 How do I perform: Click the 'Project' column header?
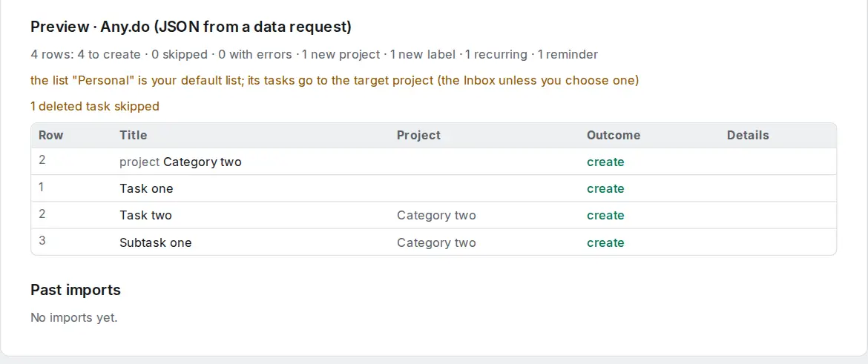pos(418,135)
